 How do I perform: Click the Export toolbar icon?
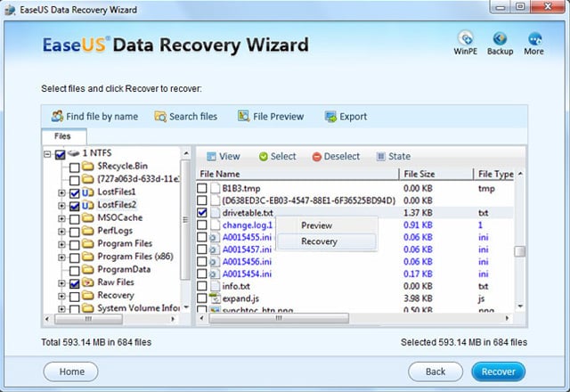click(330, 117)
